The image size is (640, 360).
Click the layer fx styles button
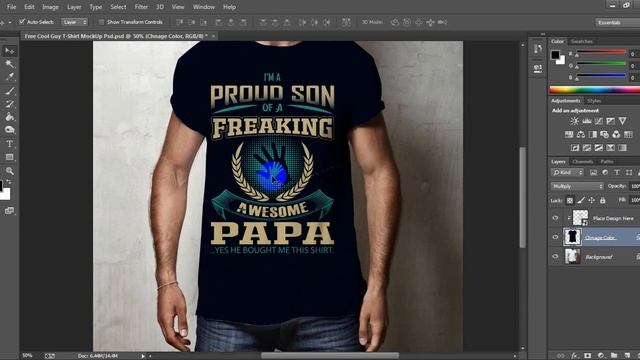tap(574, 356)
